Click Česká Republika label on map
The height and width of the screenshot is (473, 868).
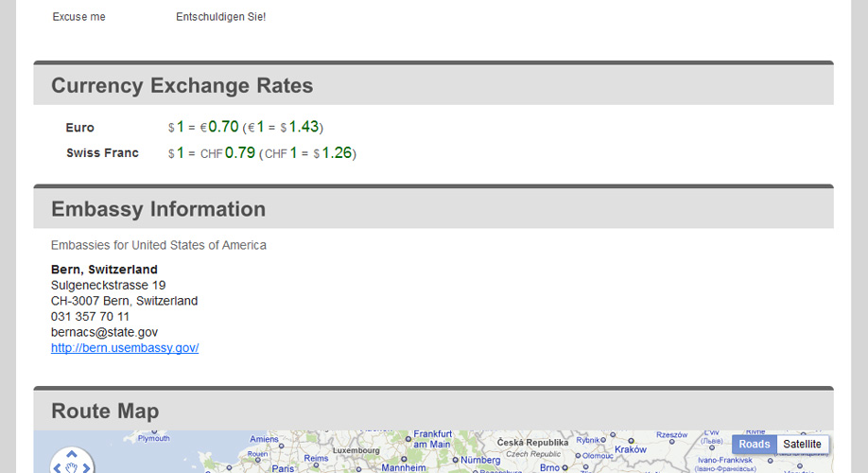click(532, 443)
